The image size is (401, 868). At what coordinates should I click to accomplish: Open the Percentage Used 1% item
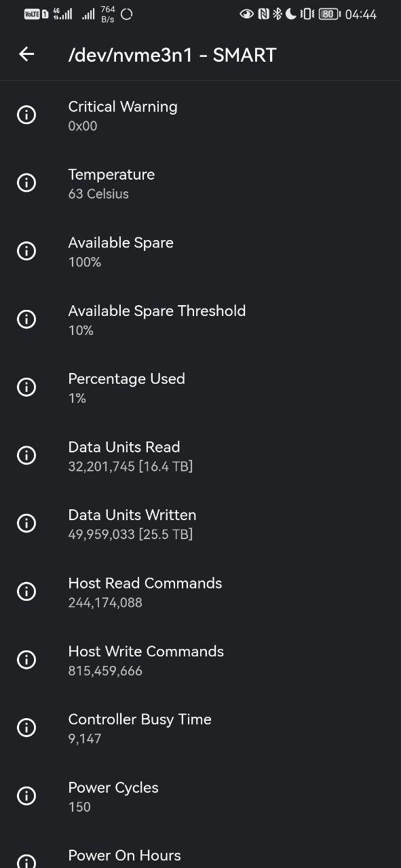click(x=200, y=387)
